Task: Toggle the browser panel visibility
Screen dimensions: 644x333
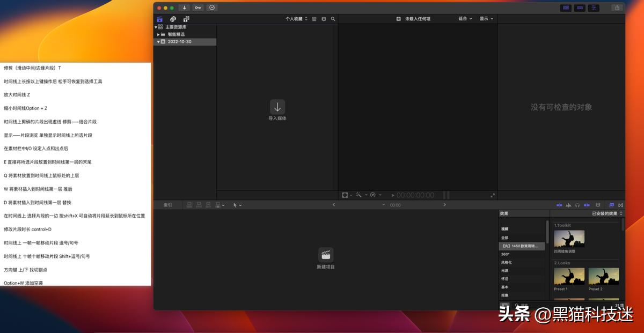Action: (566, 8)
